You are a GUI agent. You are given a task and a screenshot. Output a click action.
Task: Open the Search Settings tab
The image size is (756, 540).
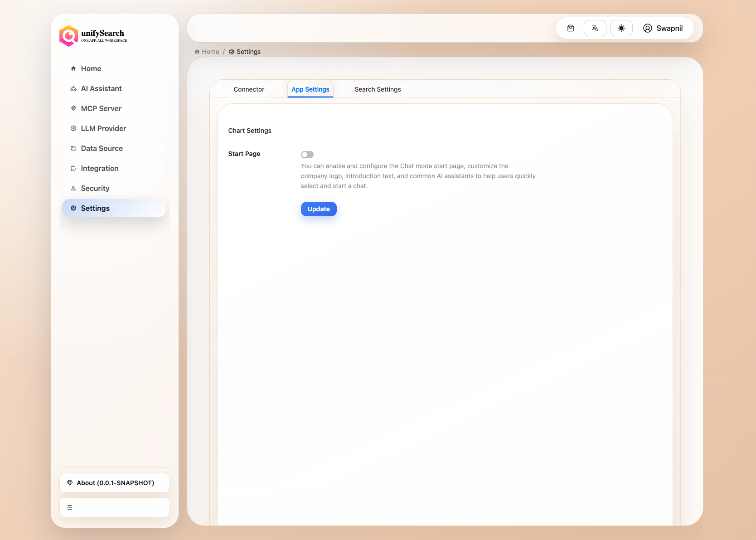378,89
